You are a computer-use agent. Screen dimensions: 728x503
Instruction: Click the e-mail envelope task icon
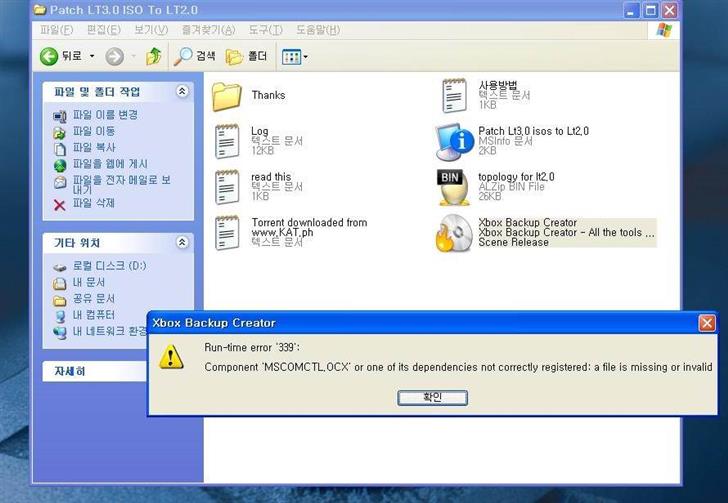60,182
